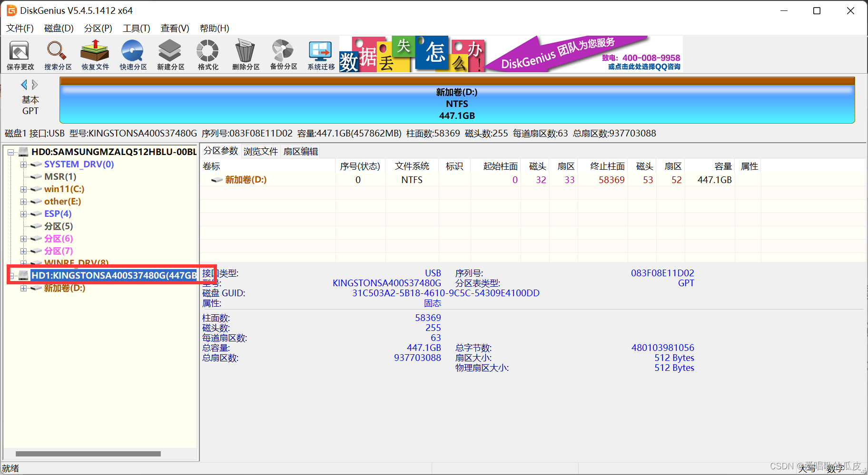Start Quick Partition (快速分区)
Viewport: 868px width, 475px height.
133,55
